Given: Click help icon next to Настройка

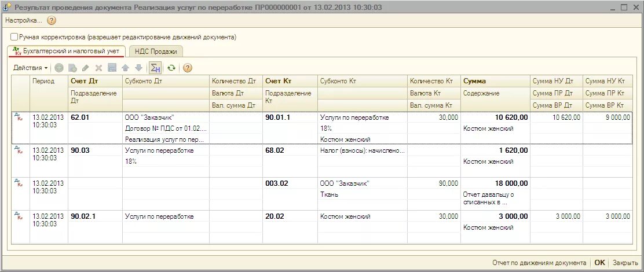Looking at the screenshot, I should (x=52, y=20).
